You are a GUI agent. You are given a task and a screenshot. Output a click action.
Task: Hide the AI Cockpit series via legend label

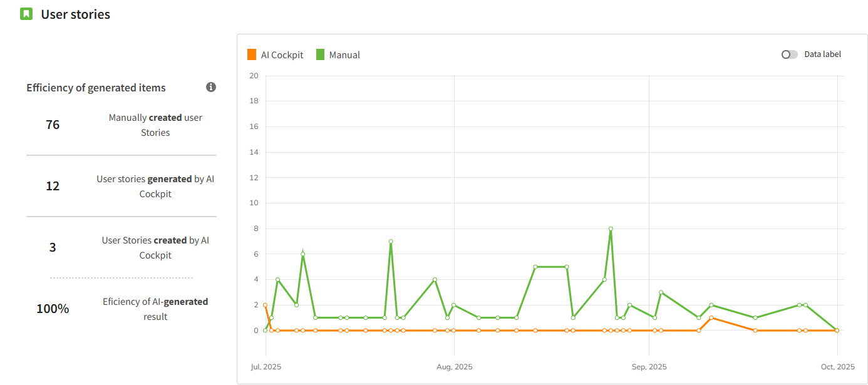point(282,55)
